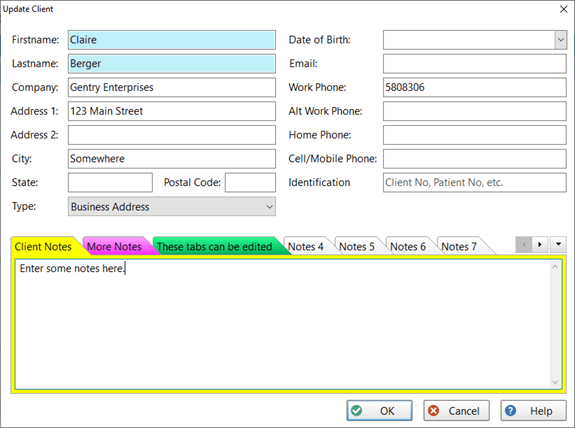Focus the Postal Code input field
The width and height of the screenshot is (575, 428).
[x=250, y=183]
